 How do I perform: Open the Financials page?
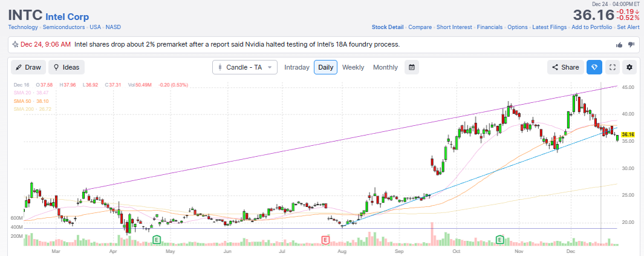click(490, 27)
